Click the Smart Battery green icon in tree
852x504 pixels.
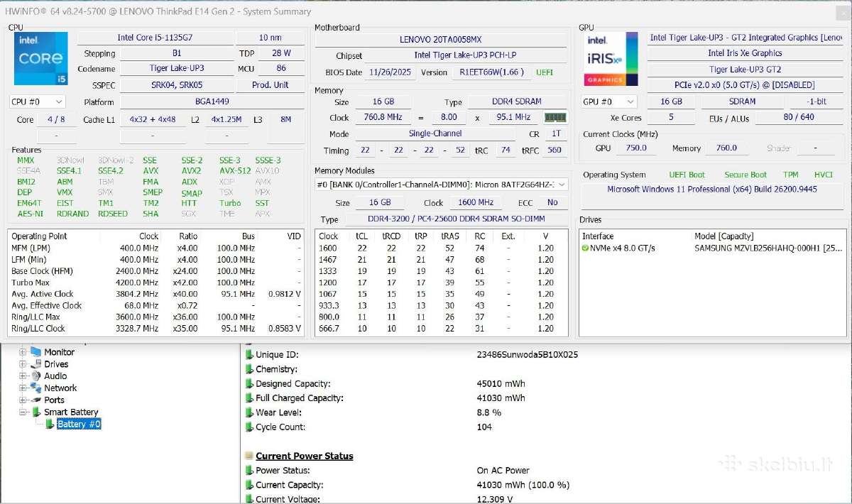pyautogui.click(x=36, y=412)
